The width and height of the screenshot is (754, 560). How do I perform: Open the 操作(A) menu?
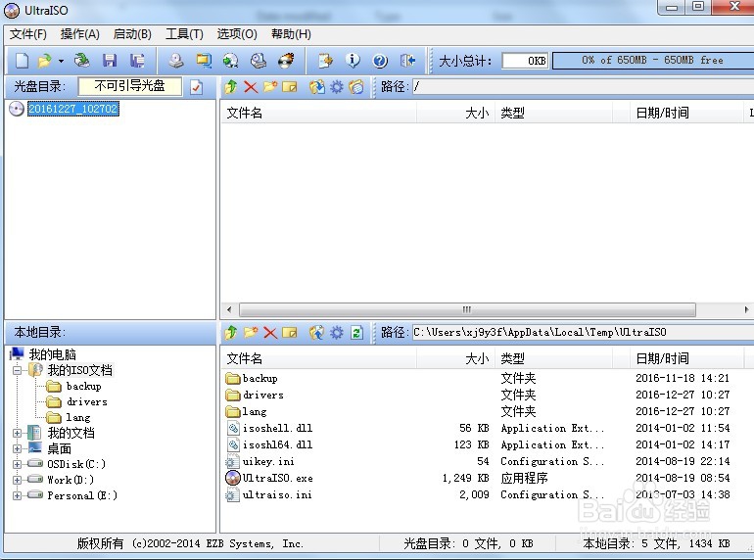80,34
